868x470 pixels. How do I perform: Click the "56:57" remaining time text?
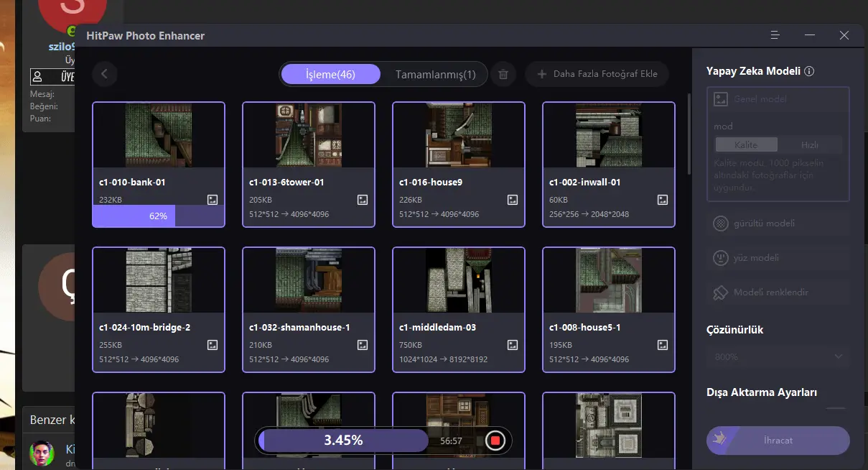point(452,441)
